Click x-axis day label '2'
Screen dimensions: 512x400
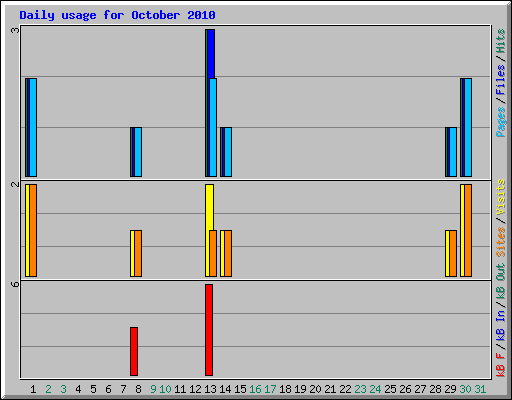[x=48, y=389]
